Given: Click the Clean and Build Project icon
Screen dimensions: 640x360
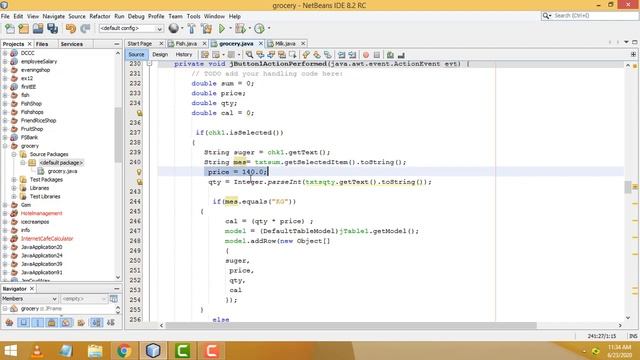Looking at the screenshot, I should point(207,29).
